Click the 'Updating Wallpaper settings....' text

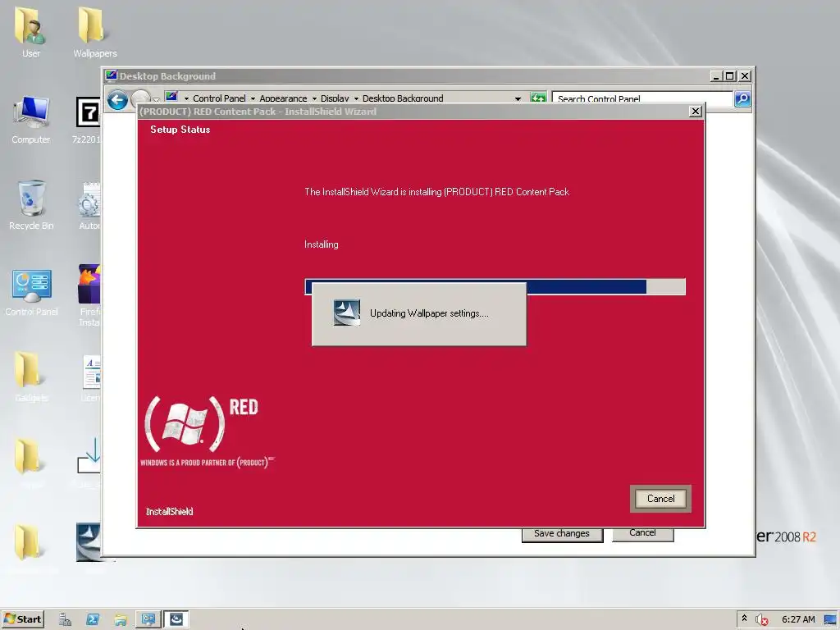point(429,313)
